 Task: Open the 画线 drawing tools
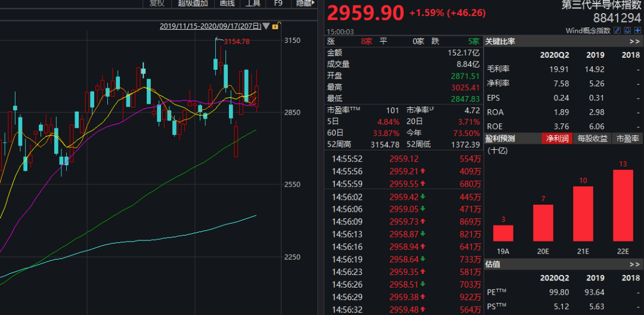227,4
